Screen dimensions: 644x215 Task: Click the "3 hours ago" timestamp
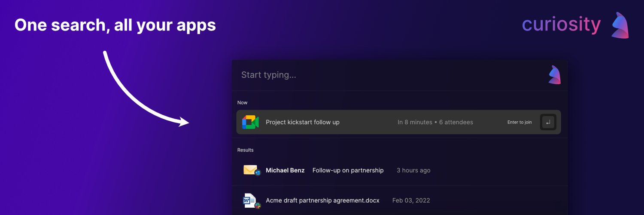[x=413, y=170]
